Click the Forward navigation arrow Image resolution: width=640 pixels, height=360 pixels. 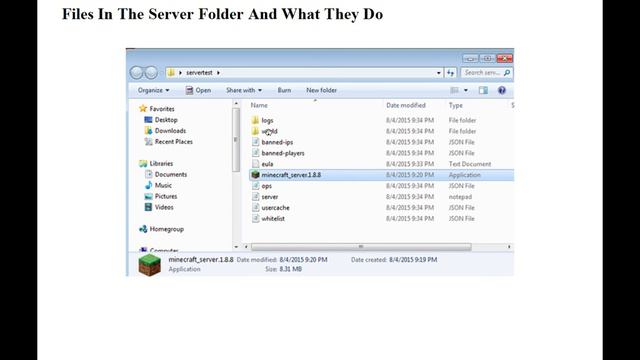151,73
